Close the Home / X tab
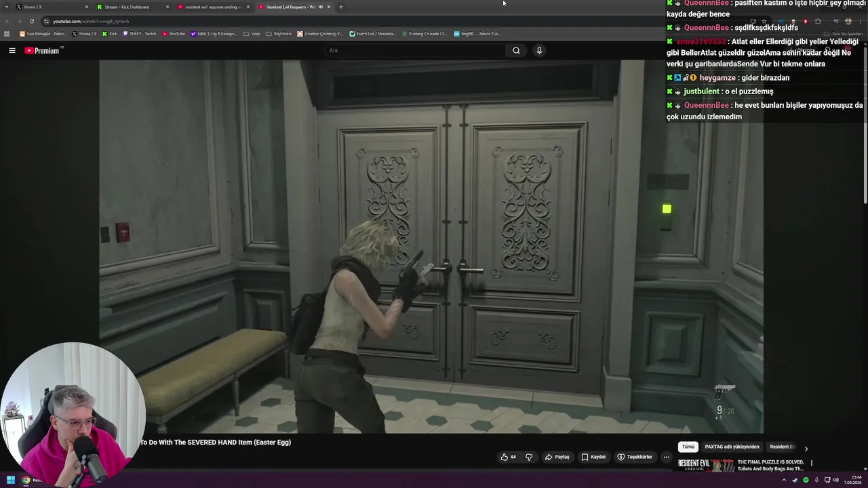 point(87,7)
